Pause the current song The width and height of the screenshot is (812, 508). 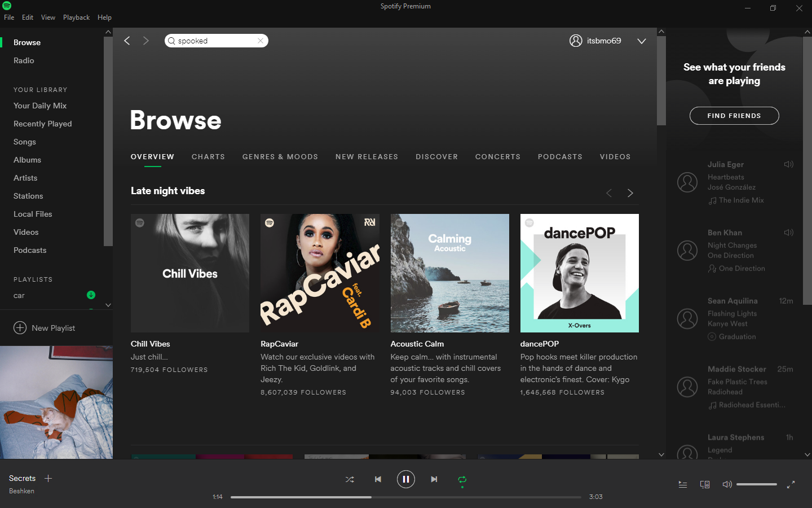click(x=406, y=479)
